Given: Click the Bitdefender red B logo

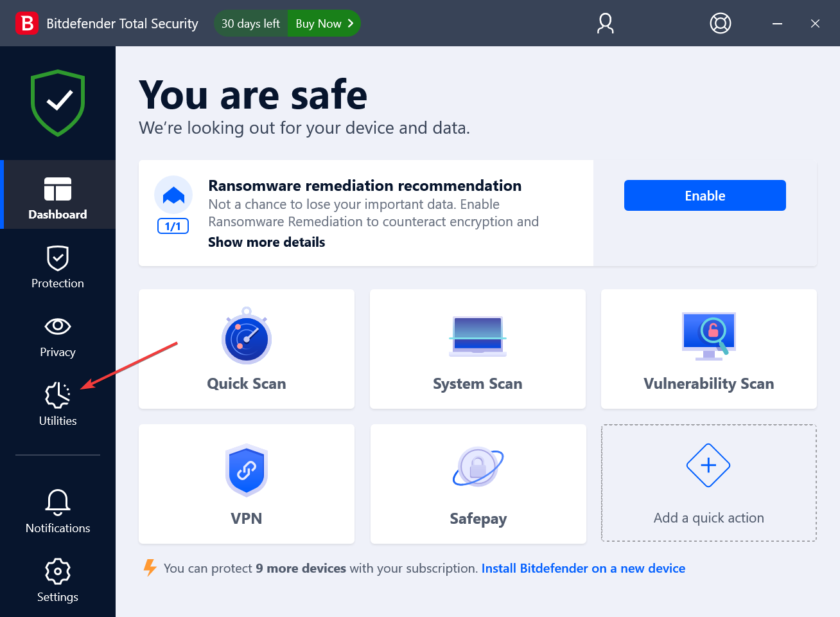Looking at the screenshot, I should 27,23.
